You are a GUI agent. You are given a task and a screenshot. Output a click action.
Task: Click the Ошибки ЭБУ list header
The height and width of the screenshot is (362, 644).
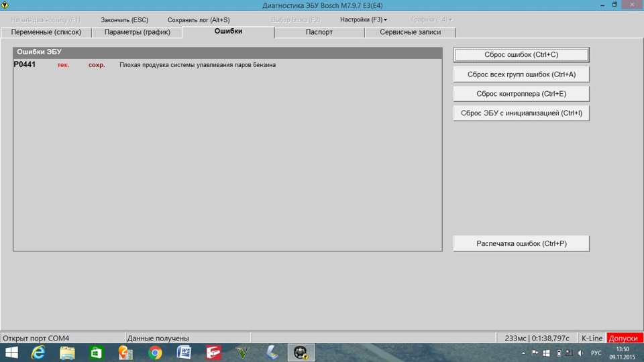[227, 52]
